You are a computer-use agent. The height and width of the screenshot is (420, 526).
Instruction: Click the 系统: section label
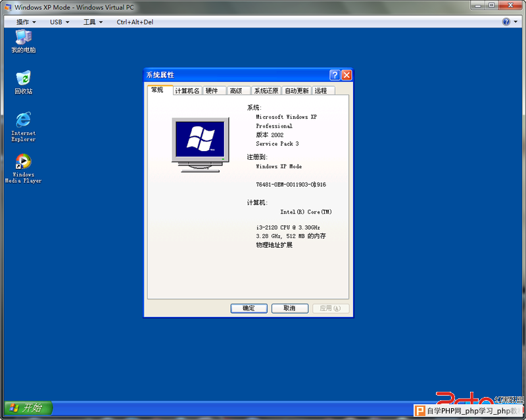254,108
